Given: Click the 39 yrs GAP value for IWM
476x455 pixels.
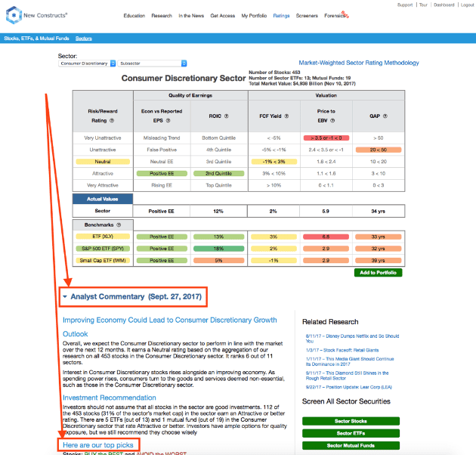Looking at the screenshot, I should tap(379, 260).
